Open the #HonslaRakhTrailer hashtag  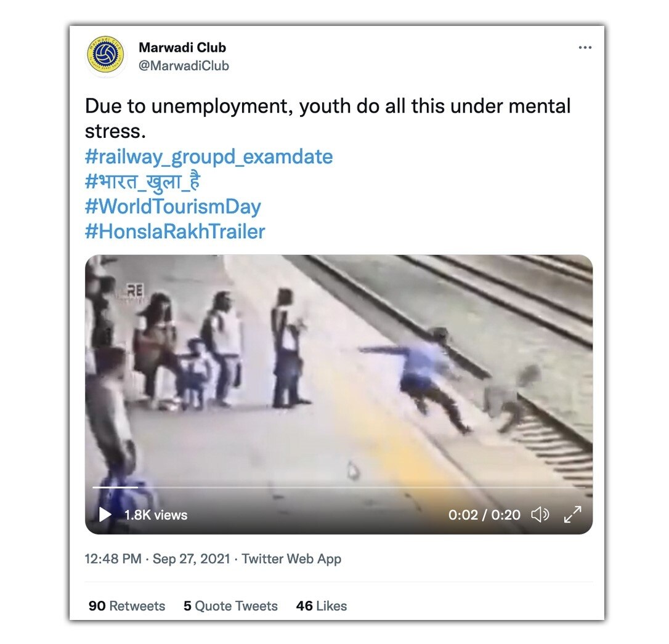coord(175,231)
